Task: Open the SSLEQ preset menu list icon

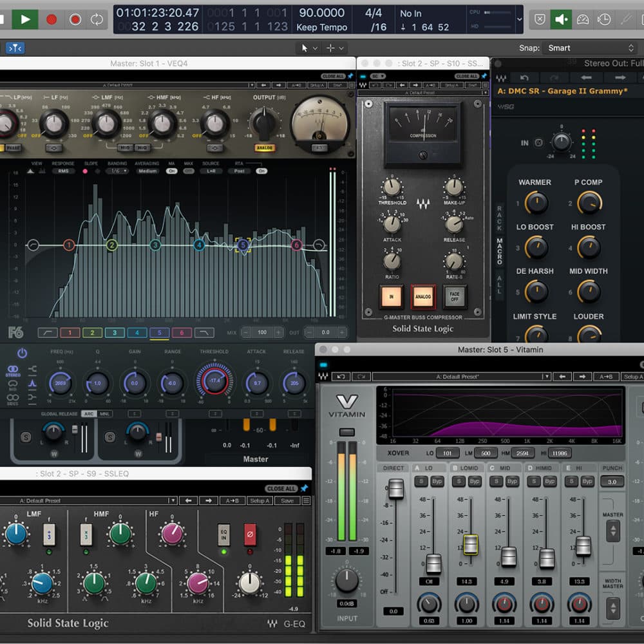Action: click(306, 500)
